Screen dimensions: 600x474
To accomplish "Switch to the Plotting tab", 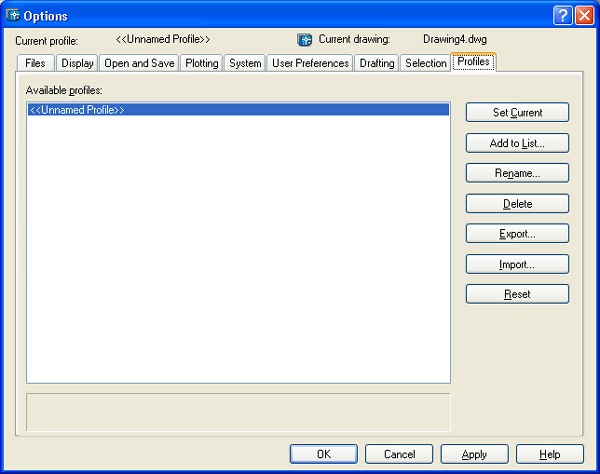I will coord(201,63).
